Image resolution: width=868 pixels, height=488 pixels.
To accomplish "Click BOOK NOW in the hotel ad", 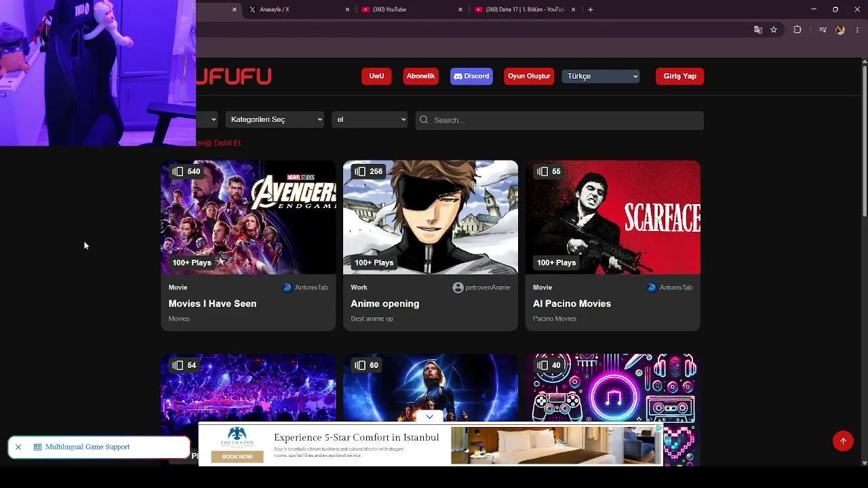I will (x=237, y=457).
